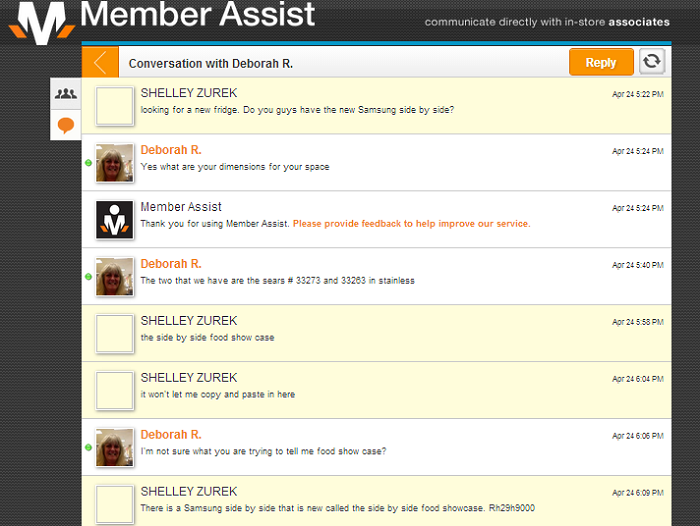Click Deborah R.'s photo in 6:06 PM message
Image resolution: width=700 pixels, height=526 pixels.
[115, 448]
